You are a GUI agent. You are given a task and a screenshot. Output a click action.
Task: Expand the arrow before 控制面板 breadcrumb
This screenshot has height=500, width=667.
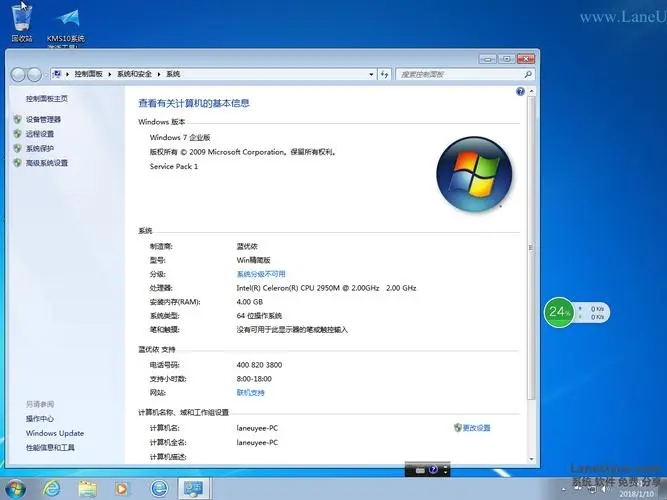[x=67, y=74]
